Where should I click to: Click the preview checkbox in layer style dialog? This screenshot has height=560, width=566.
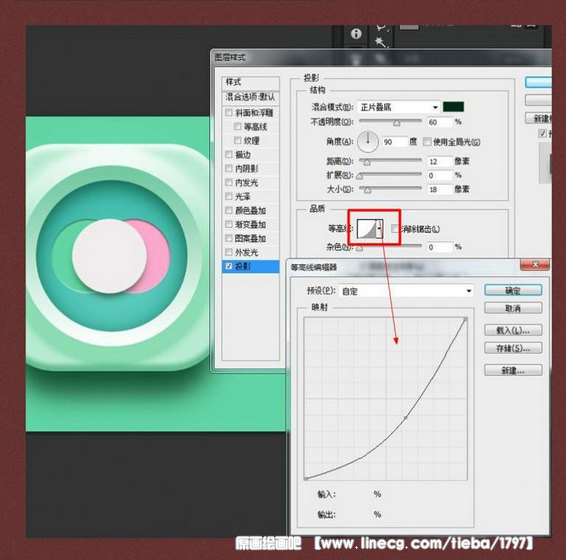[x=542, y=133]
